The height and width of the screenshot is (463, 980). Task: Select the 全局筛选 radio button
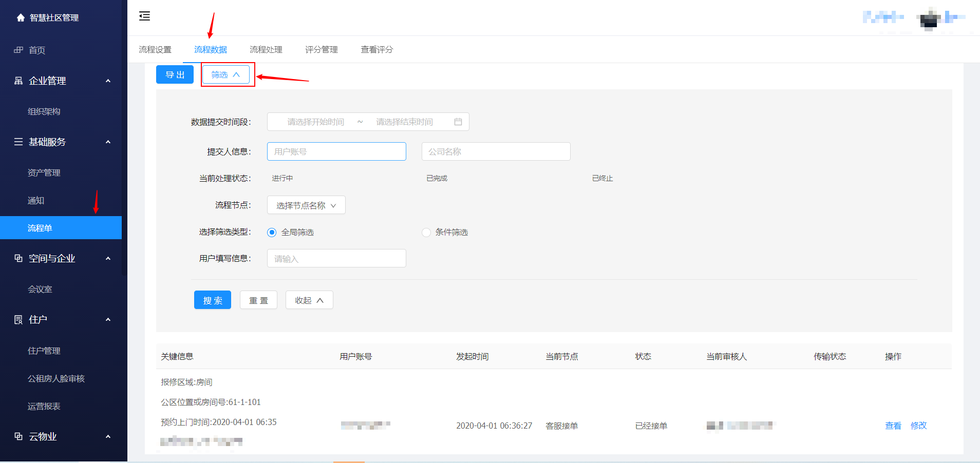[x=272, y=233]
